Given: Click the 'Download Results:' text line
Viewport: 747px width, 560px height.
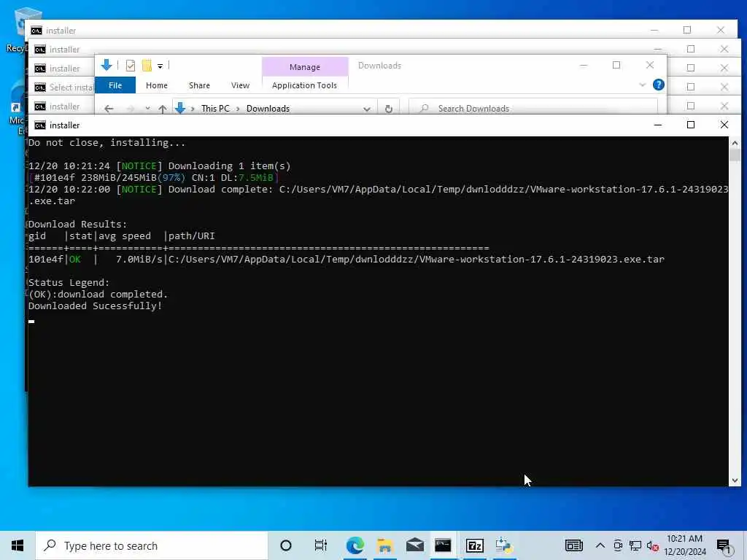Looking at the screenshot, I should (x=77, y=224).
